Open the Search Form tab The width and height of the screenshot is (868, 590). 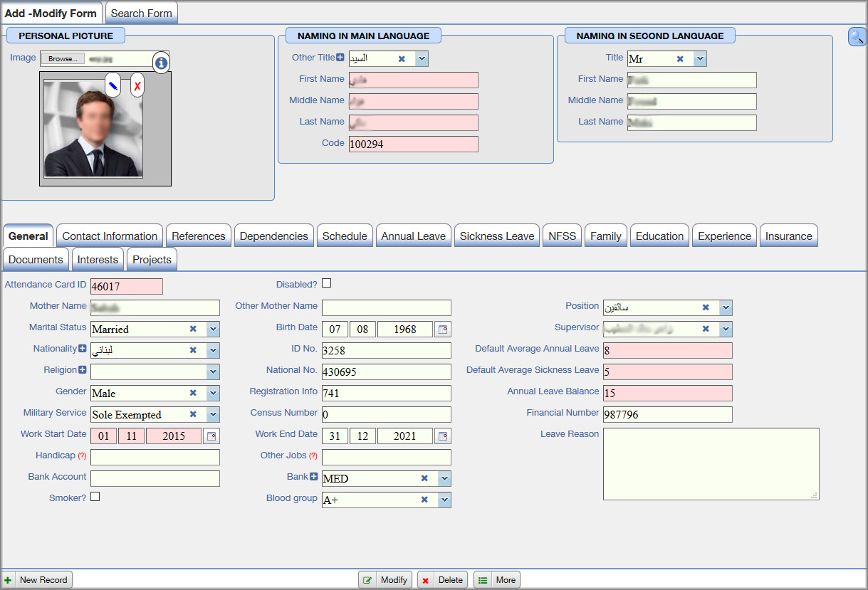(141, 13)
